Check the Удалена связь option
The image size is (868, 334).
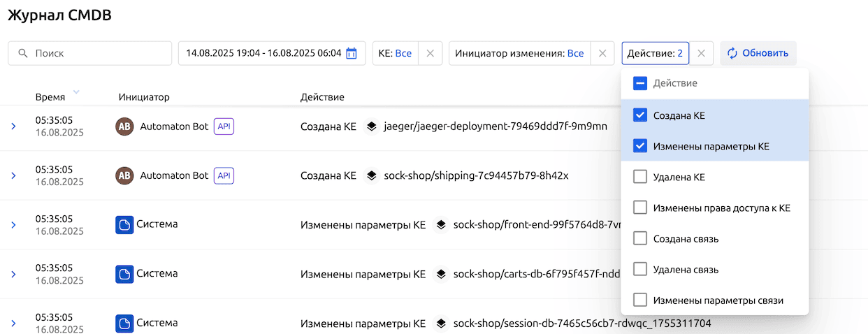click(x=639, y=269)
